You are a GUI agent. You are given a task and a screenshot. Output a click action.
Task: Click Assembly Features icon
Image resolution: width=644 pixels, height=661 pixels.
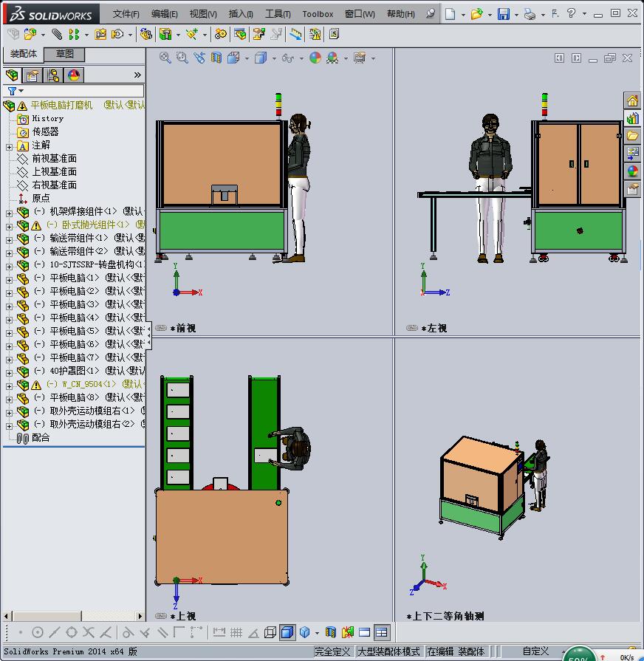point(165,34)
